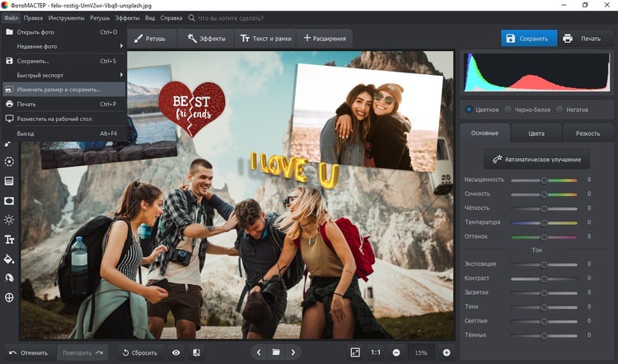618x364 pixels.
Task: Select the text tool in left sidebar
Action: 9,239
